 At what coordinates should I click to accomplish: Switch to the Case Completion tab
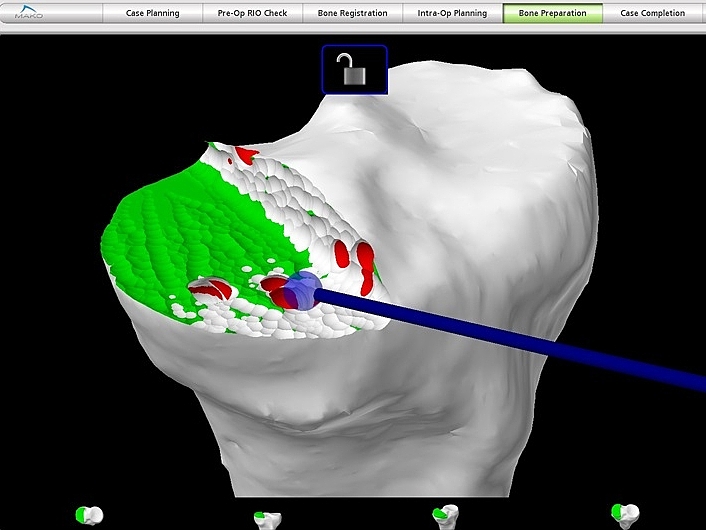[x=652, y=14]
